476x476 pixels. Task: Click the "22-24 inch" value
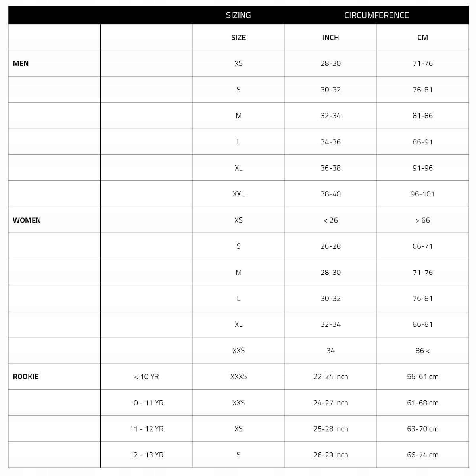(330, 377)
